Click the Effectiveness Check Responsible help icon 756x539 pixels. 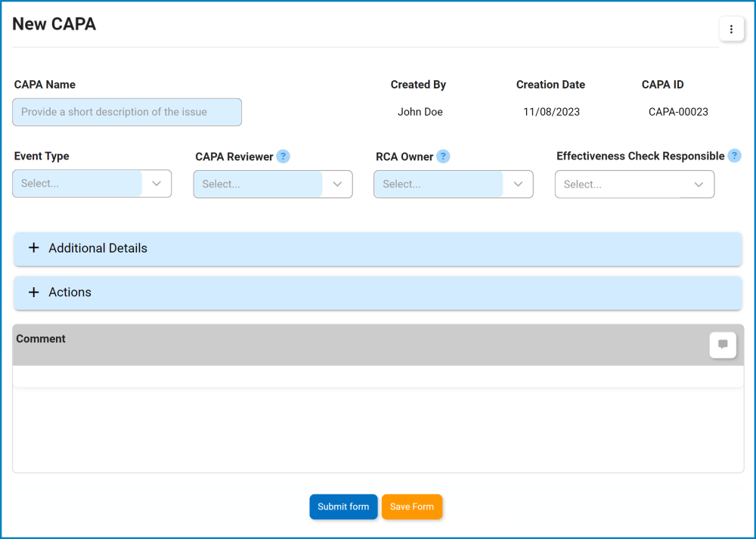pos(734,156)
